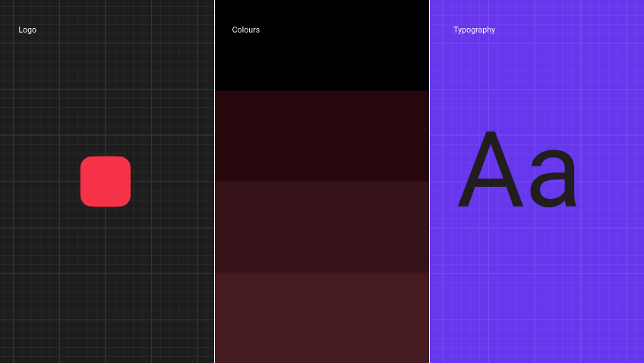Image resolution: width=644 pixels, height=363 pixels.
Task: Select the uppercase 'A' glyph
Action: click(x=491, y=172)
